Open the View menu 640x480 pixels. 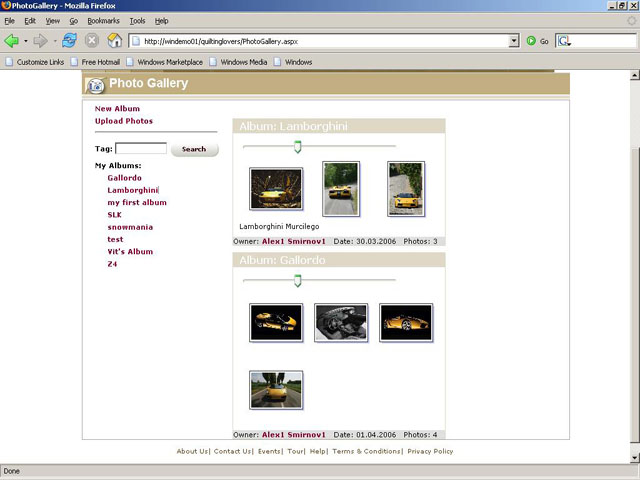click(53, 21)
